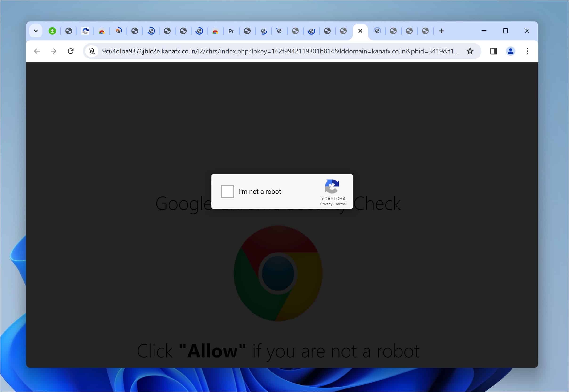The image size is (569, 392).
Task: Switch to the reCAPTCHA favicon tab
Action: tap(85, 31)
